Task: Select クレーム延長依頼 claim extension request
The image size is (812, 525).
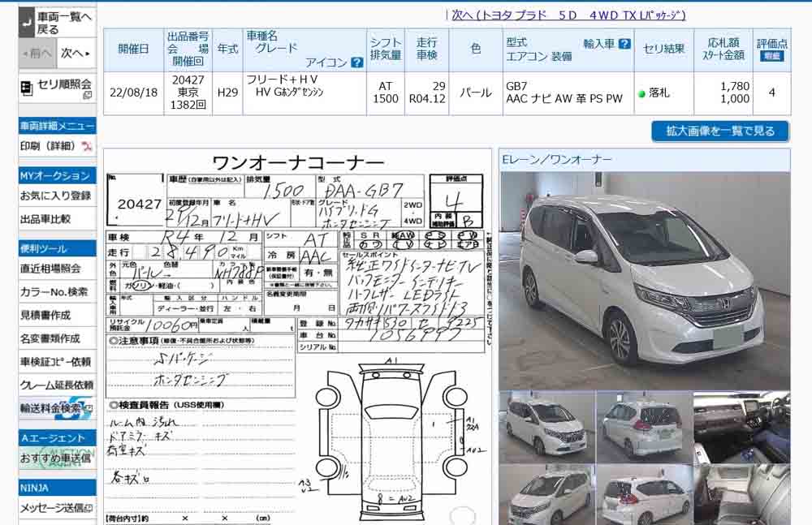Action: tap(57, 385)
